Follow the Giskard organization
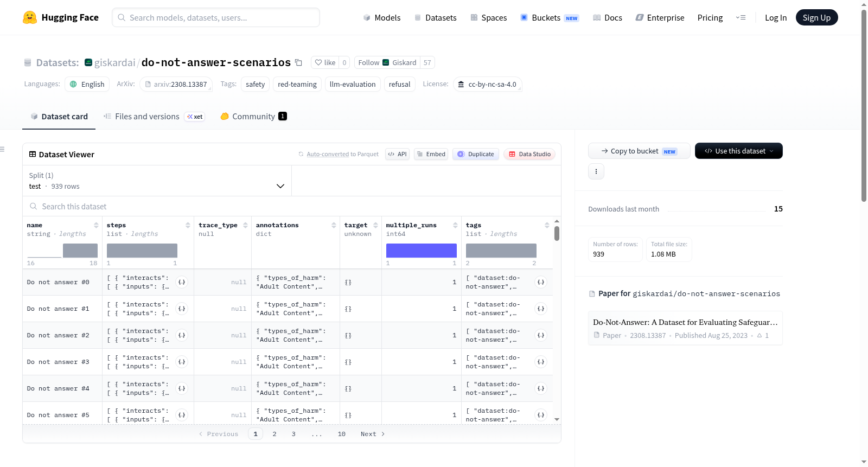Viewport: 868px width, 467px height. click(387, 62)
